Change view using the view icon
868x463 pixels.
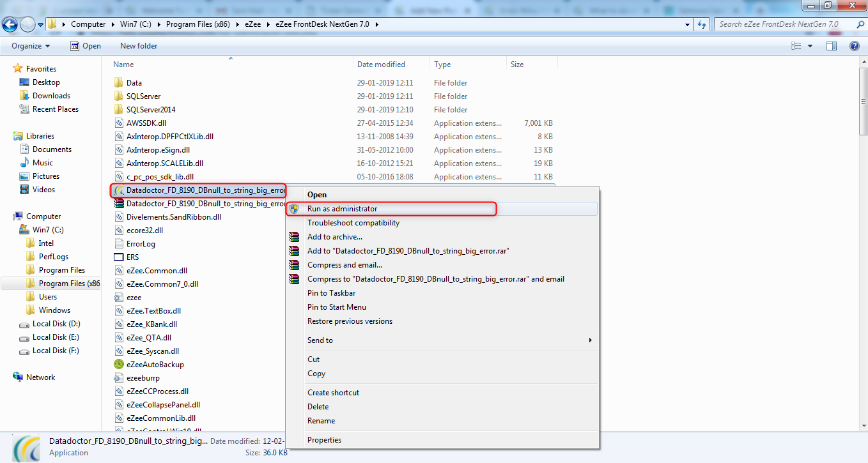coord(796,46)
